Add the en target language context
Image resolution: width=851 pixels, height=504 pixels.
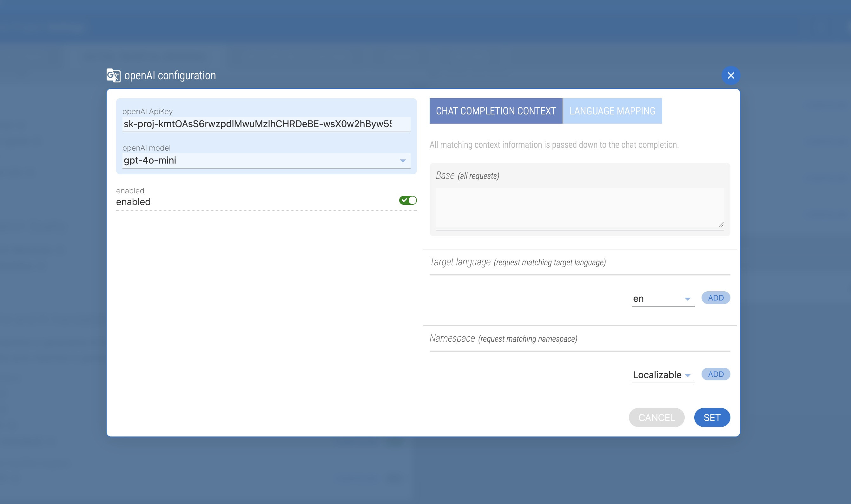tap(716, 298)
